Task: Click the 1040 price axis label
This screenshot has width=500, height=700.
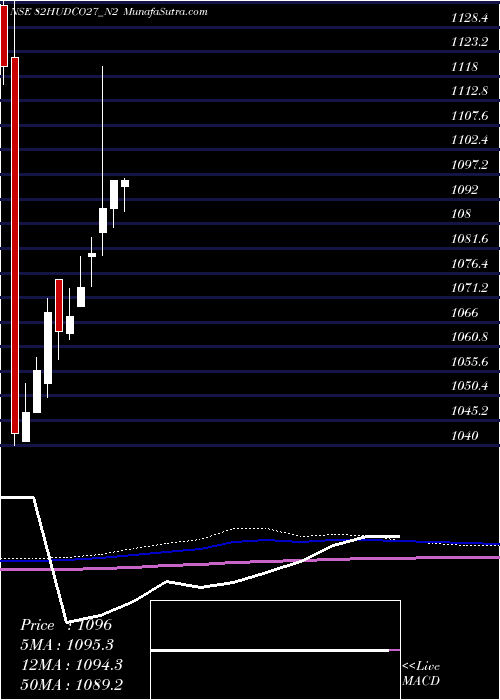Action: [x=464, y=435]
